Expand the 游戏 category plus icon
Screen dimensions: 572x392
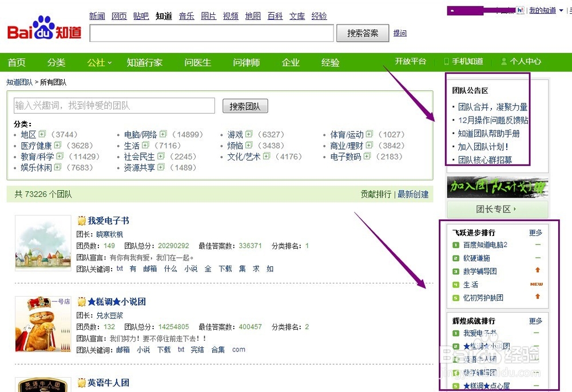pos(249,134)
